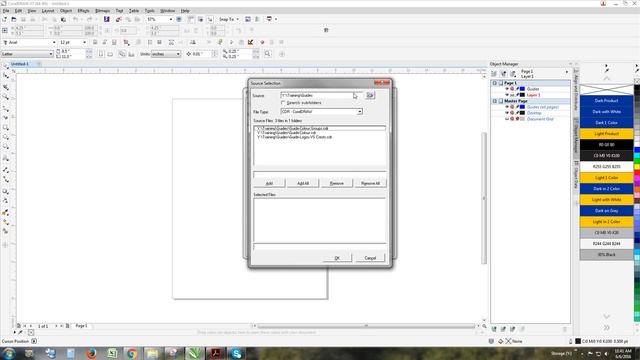
Task: Open the Object menu
Action: [66, 11]
